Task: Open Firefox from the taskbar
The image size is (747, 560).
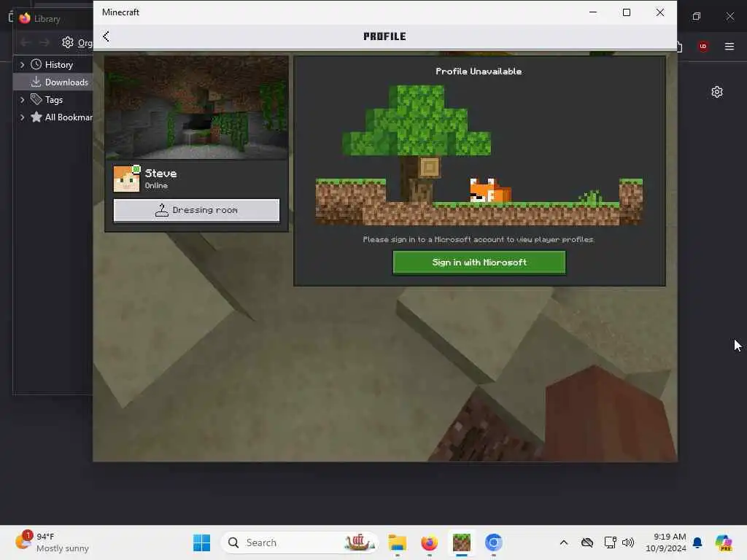Action: (429, 542)
